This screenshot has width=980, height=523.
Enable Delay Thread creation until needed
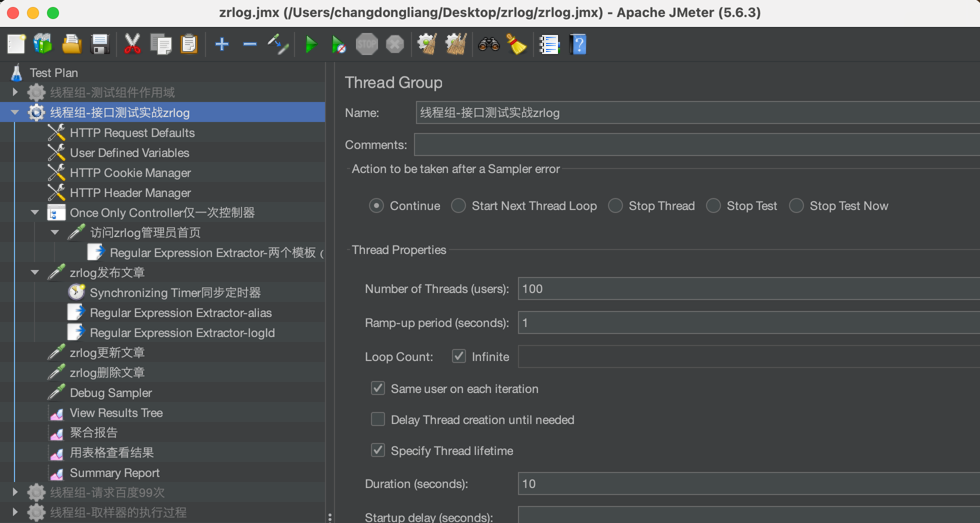pos(378,419)
